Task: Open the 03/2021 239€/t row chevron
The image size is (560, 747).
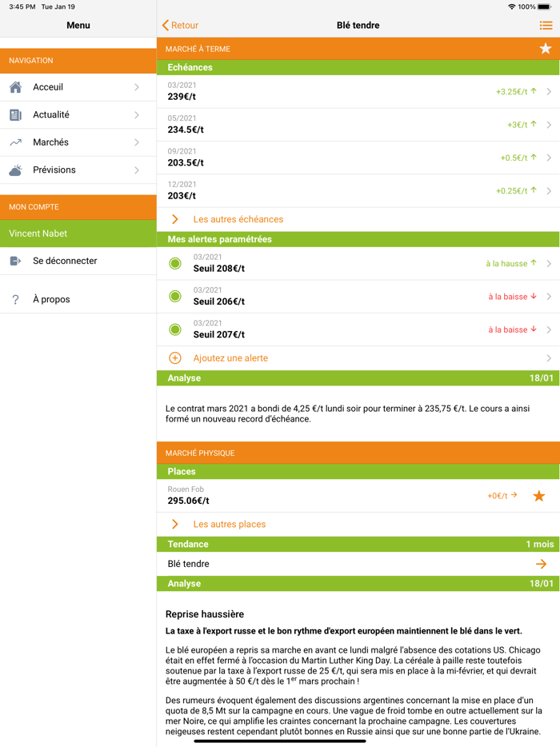Action: [x=549, y=91]
